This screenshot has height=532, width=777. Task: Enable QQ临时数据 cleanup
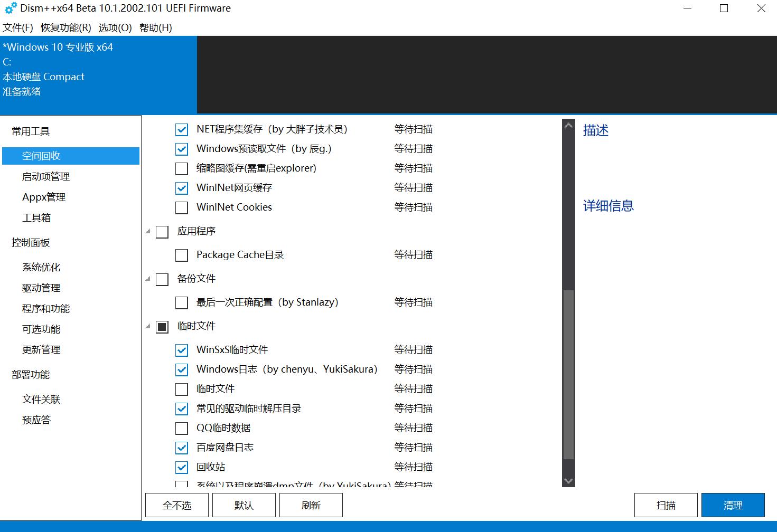(x=181, y=427)
